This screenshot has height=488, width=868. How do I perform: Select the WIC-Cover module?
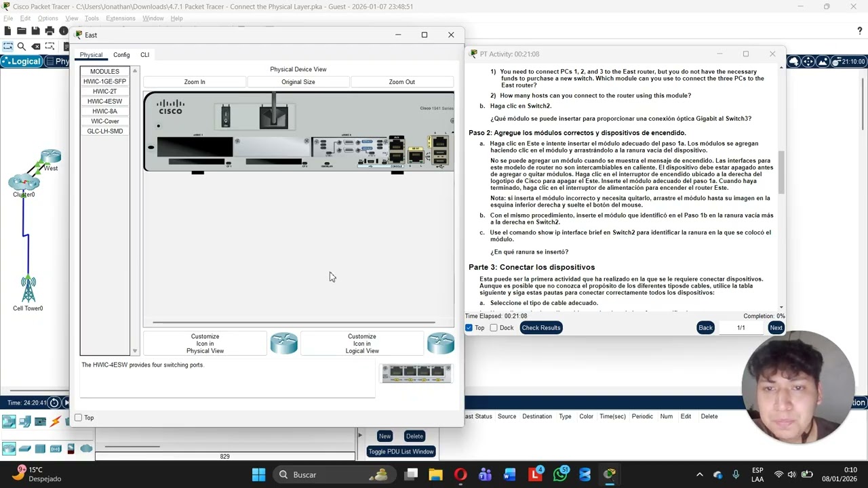tap(105, 121)
